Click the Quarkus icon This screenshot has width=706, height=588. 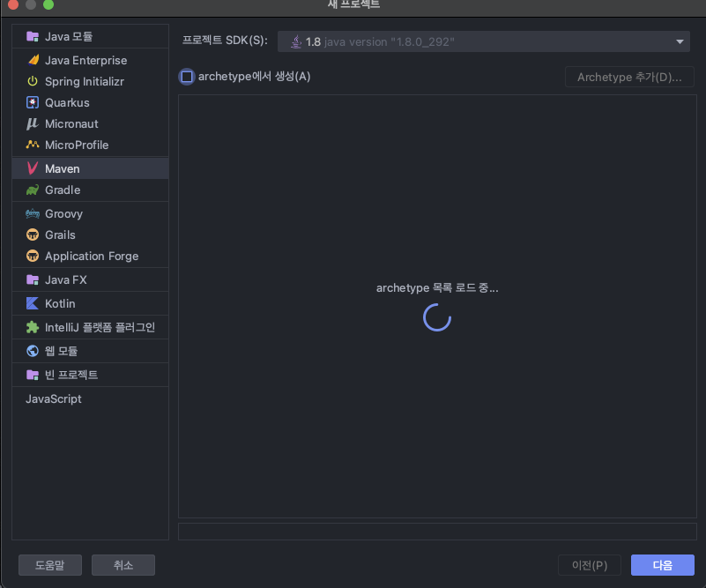[x=33, y=102]
